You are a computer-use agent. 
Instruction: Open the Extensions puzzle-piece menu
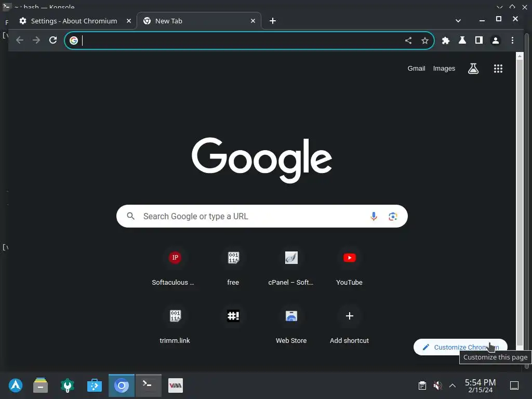(x=445, y=41)
